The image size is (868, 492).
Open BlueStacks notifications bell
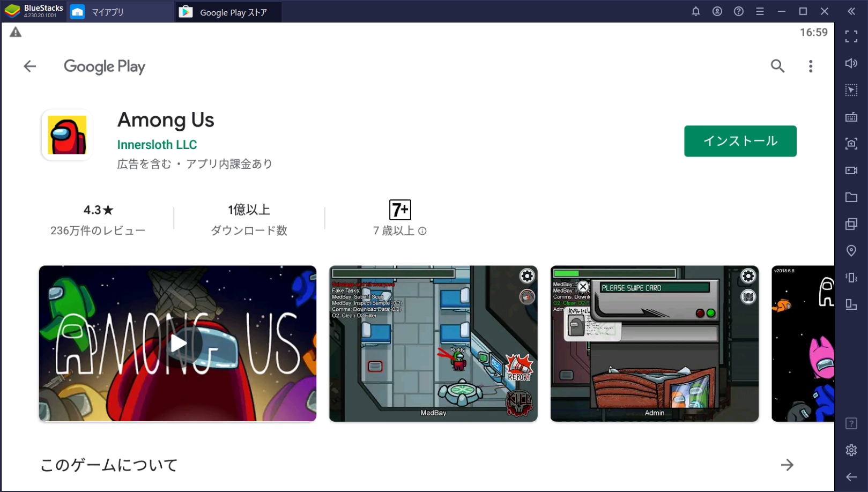pyautogui.click(x=696, y=11)
